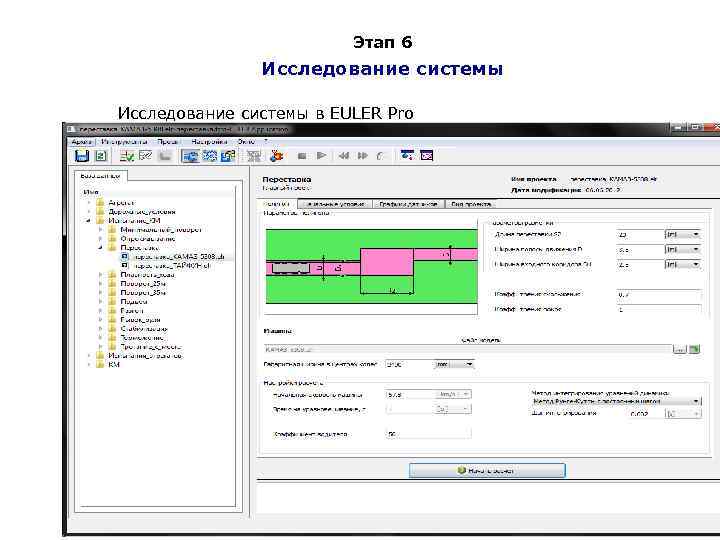The width and height of the screenshot is (720, 540).
Task: Select the Подъем folder
Action: pos(134,302)
